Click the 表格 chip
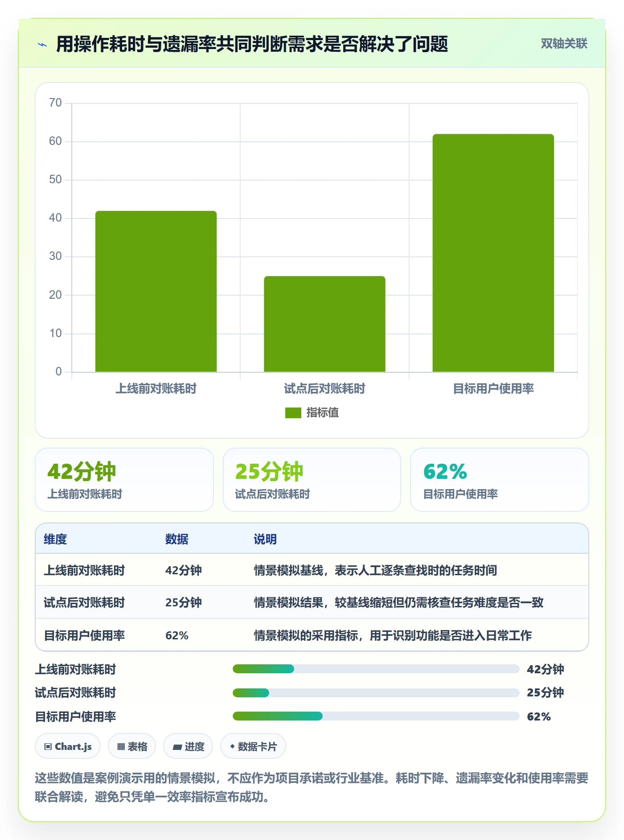This screenshot has width=624, height=840. click(132, 746)
